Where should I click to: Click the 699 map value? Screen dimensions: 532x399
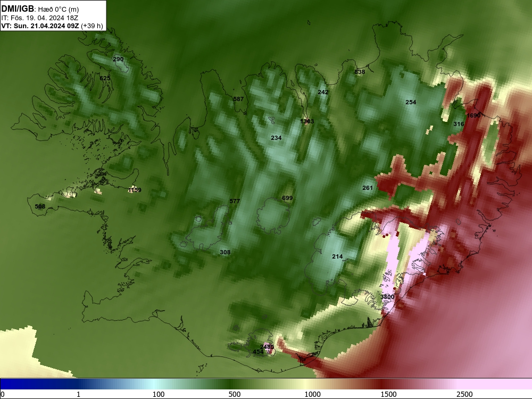287,198
